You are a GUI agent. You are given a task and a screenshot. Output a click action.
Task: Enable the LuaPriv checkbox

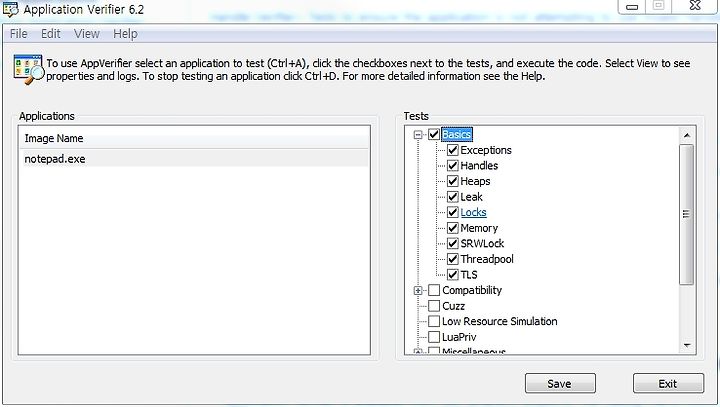(434, 337)
